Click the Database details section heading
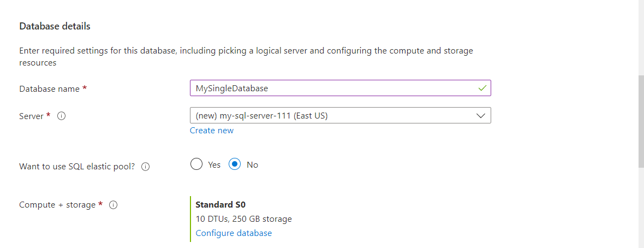Viewport: 644px width, 248px height. click(x=55, y=26)
